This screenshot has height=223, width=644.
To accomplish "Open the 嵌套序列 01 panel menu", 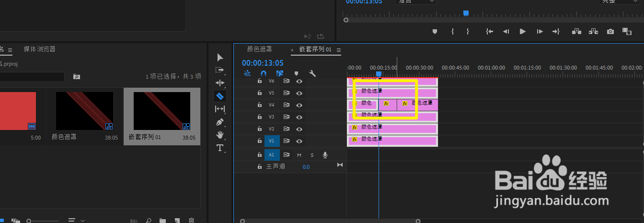I will (338, 49).
